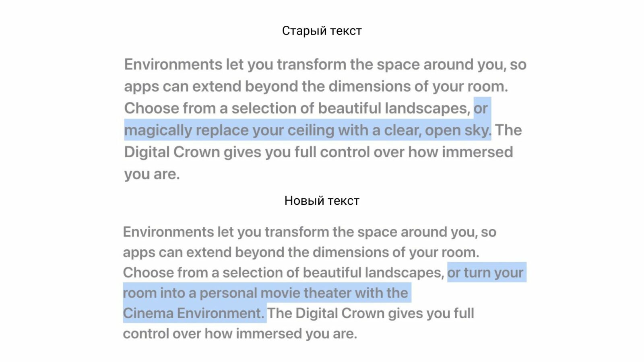Click "landscapes," in the old paragraph

[427, 108]
